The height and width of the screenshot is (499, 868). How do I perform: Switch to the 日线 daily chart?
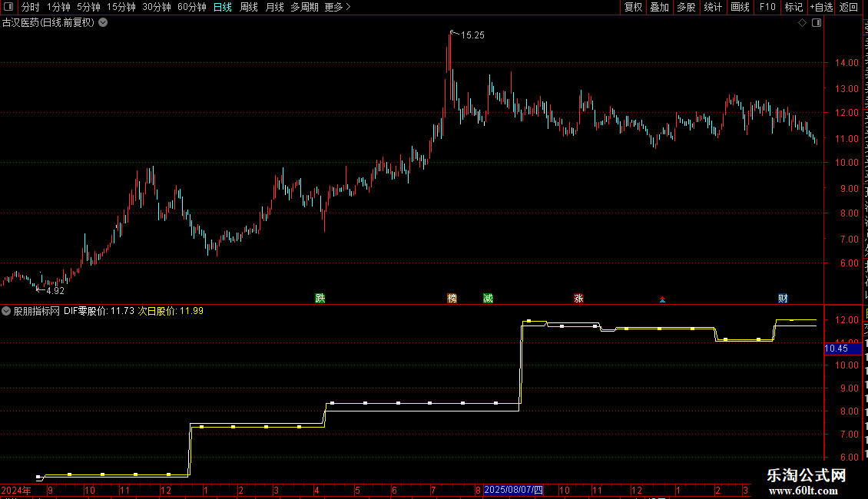click(223, 7)
